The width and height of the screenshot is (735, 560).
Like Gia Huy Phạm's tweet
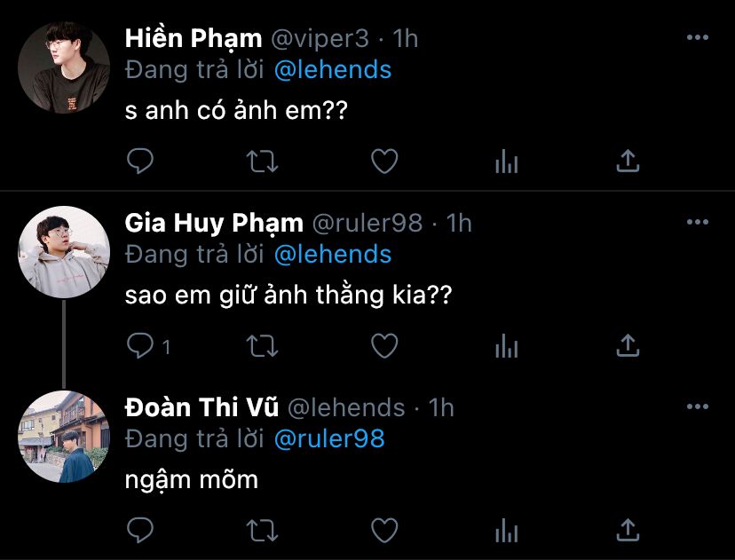tap(383, 346)
